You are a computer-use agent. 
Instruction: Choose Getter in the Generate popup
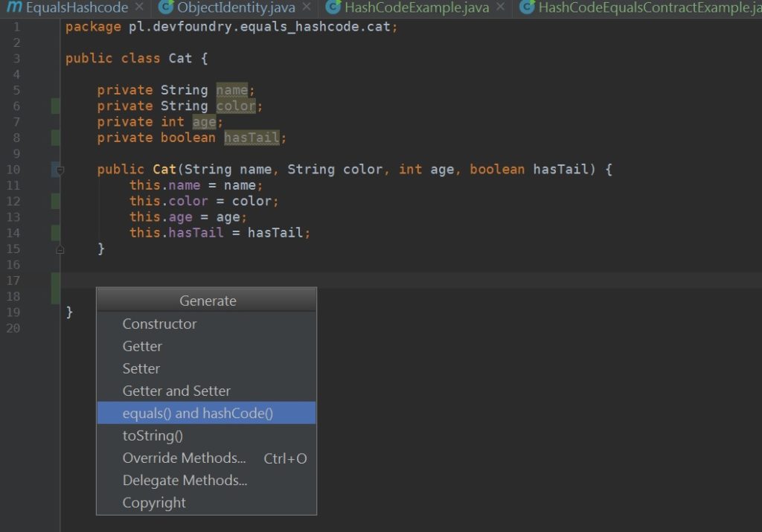(206, 346)
